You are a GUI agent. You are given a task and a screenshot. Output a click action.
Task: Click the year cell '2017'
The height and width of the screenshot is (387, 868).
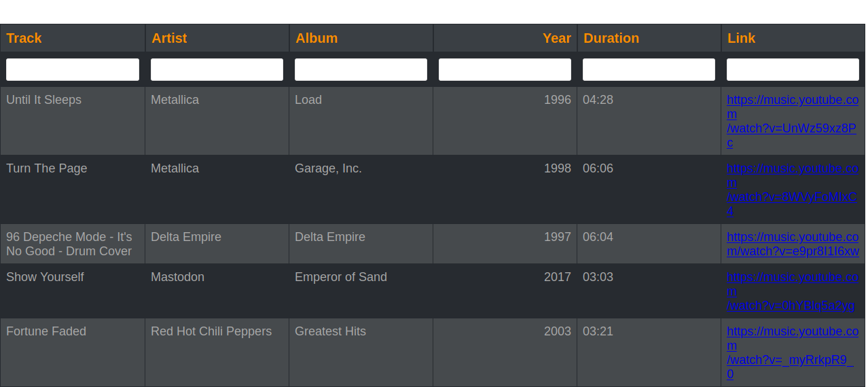pos(505,291)
